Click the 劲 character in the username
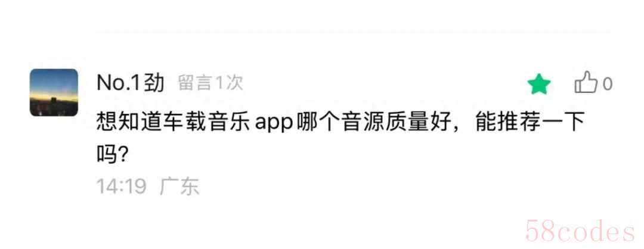This screenshot has width=644, height=249. [x=155, y=83]
